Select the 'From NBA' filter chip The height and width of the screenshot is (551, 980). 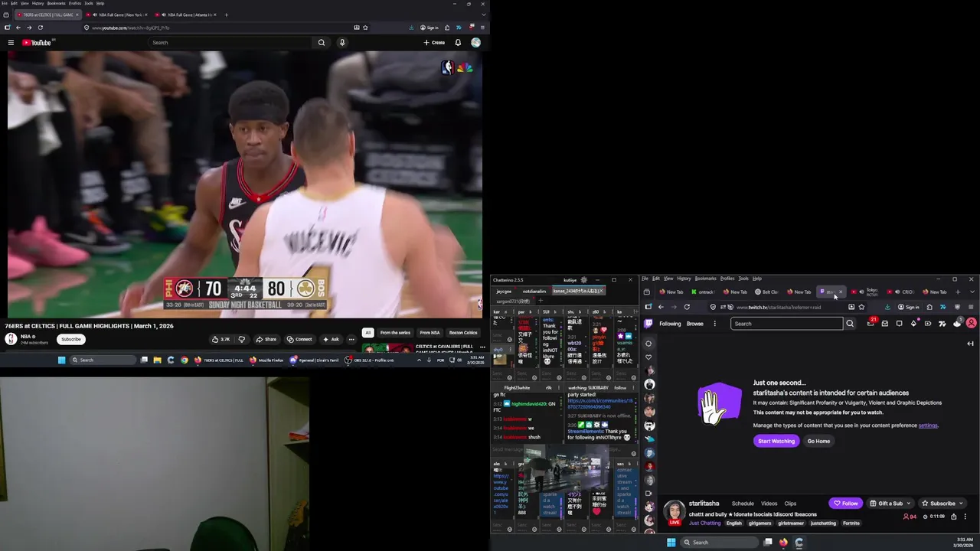coord(430,333)
